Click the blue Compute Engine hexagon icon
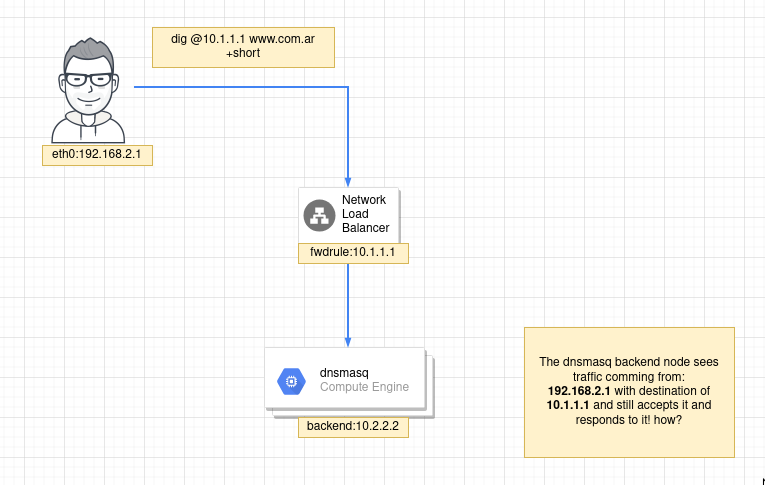 point(291,380)
